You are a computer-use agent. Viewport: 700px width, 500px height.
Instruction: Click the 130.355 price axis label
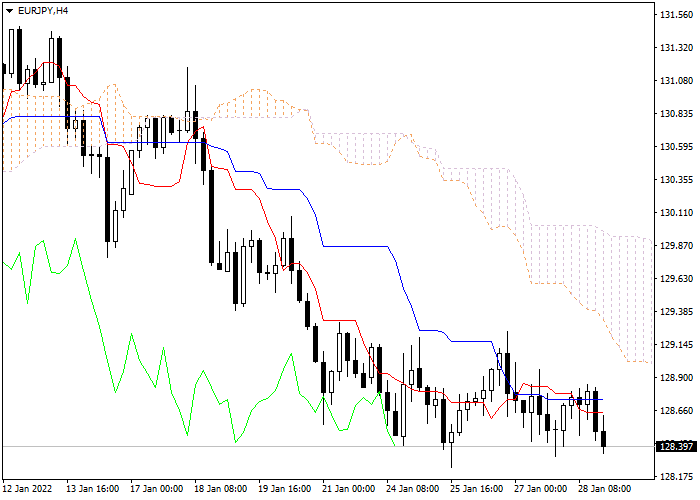tap(676, 180)
